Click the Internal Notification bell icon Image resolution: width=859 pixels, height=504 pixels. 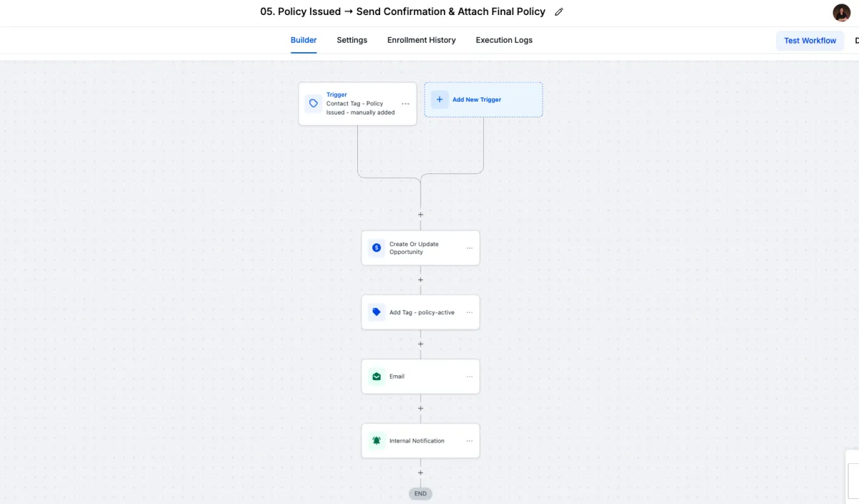click(x=377, y=441)
